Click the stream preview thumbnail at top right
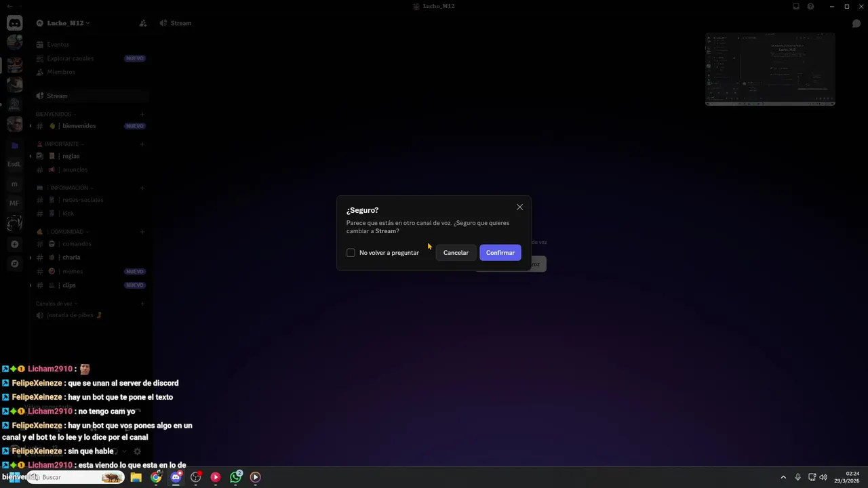 click(x=770, y=69)
